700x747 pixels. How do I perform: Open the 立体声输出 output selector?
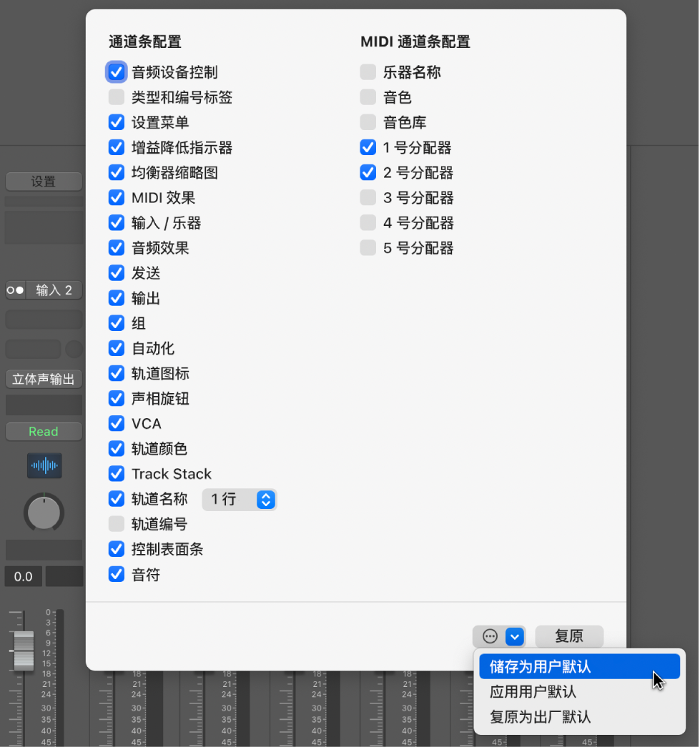[x=44, y=379]
